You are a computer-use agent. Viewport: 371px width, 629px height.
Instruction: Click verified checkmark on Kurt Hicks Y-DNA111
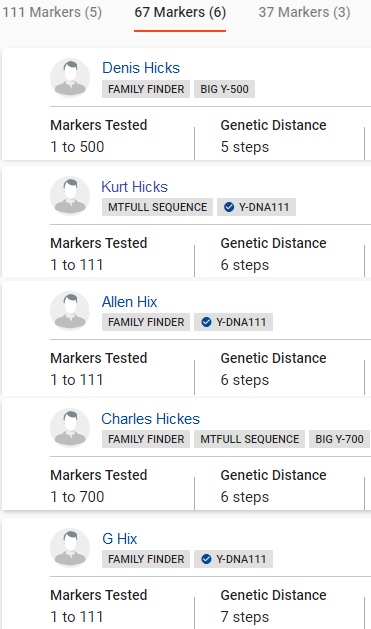[x=229, y=207]
